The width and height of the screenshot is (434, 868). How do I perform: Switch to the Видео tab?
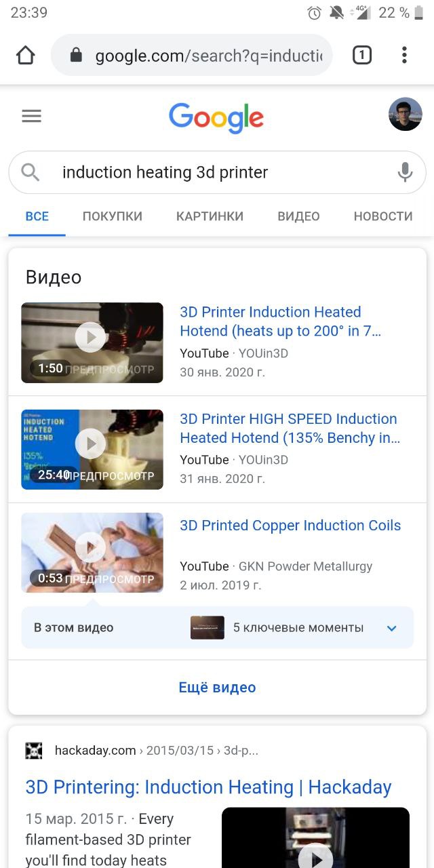point(298,216)
